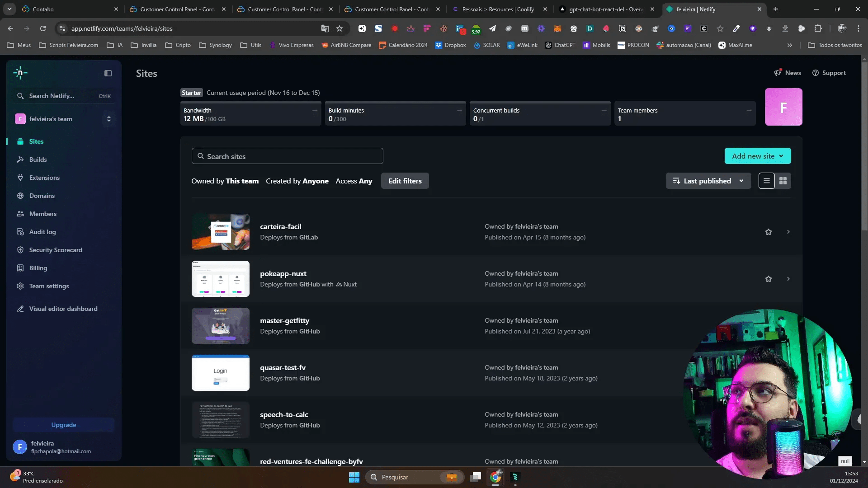This screenshot has height=488, width=868.
Task: Open carteira-facil via its chevron arrow
Action: coord(788,232)
